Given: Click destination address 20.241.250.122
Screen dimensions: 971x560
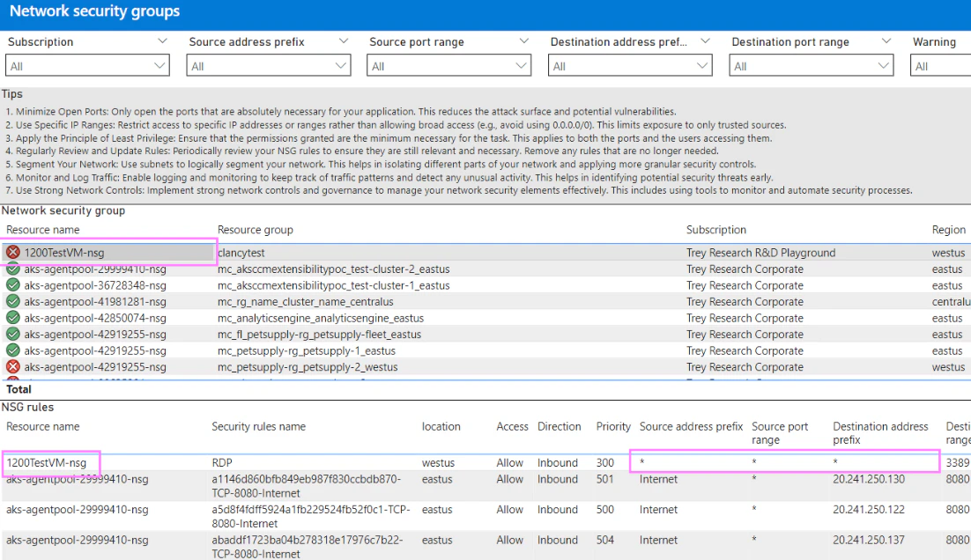Looking at the screenshot, I should point(869,509).
